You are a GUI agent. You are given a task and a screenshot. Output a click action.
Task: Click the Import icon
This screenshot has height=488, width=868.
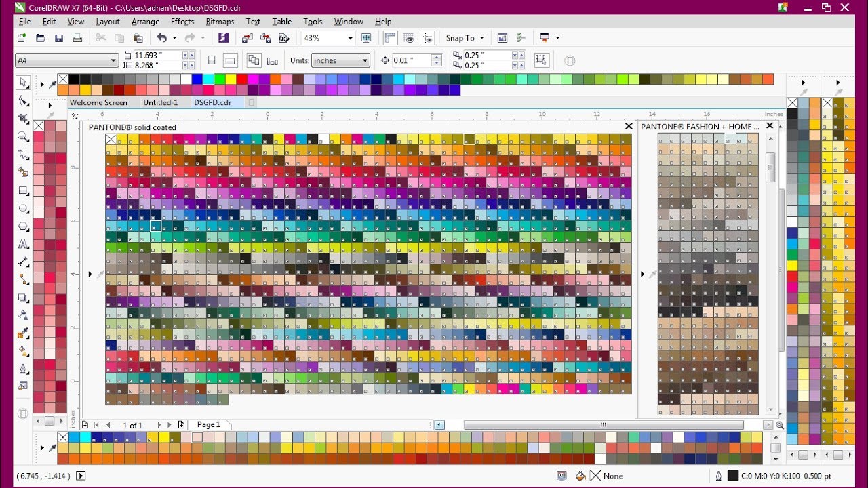pos(247,38)
